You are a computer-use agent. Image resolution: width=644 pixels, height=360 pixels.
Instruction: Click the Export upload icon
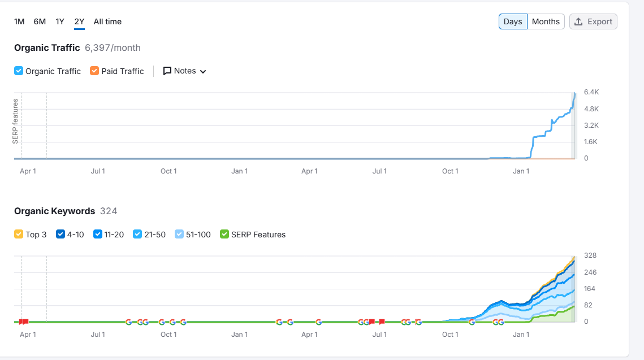click(578, 21)
